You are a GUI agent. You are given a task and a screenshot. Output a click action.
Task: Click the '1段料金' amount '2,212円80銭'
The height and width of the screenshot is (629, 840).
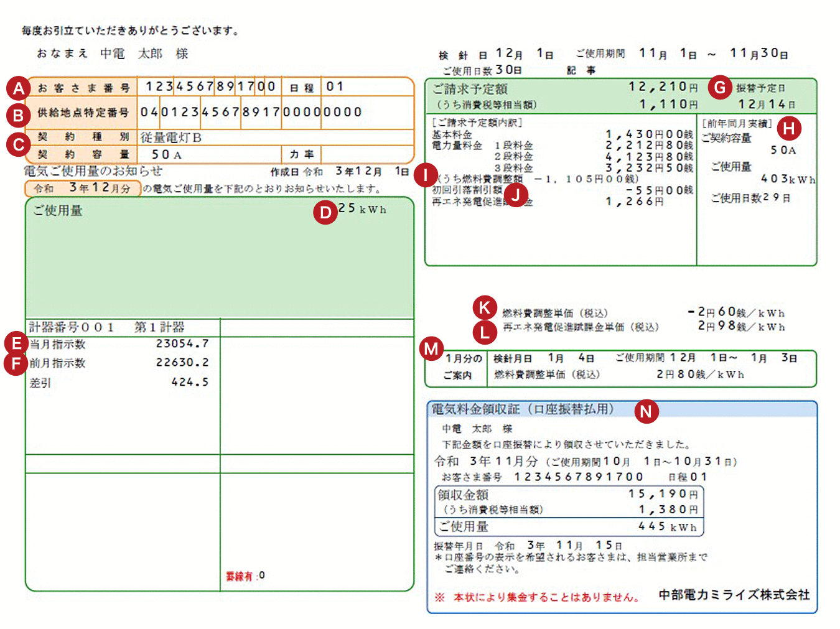pyautogui.click(x=649, y=145)
